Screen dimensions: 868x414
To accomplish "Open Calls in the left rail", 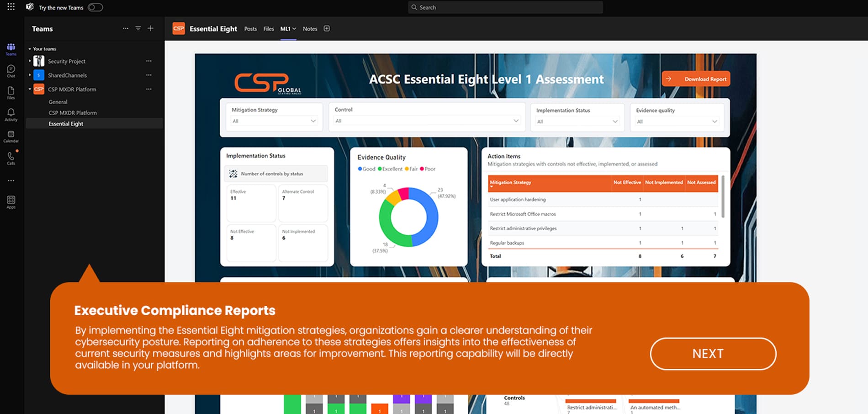I will point(11,159).
